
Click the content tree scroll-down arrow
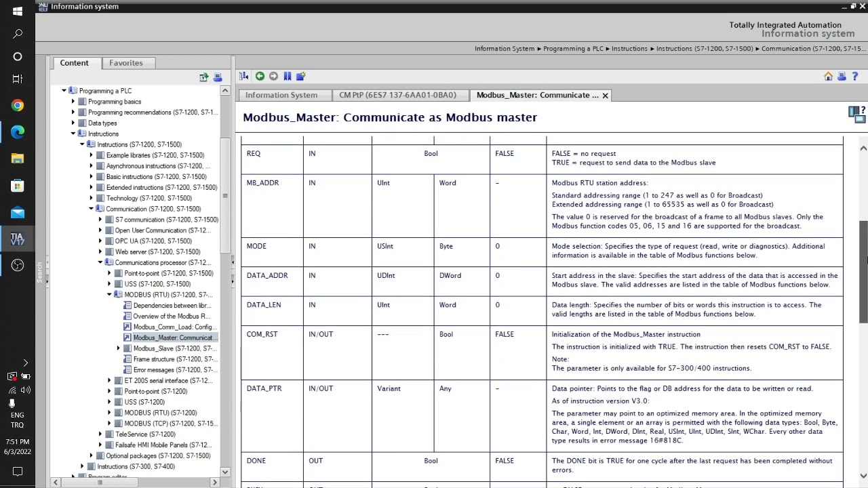[225, 472]
